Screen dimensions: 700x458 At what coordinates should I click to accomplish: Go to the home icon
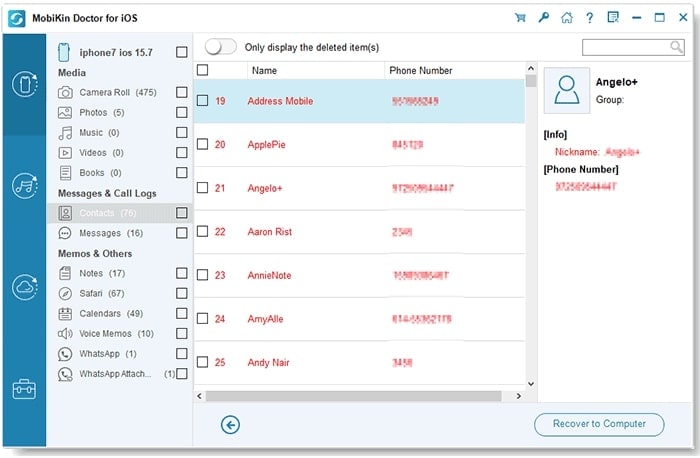pos(567,18)
